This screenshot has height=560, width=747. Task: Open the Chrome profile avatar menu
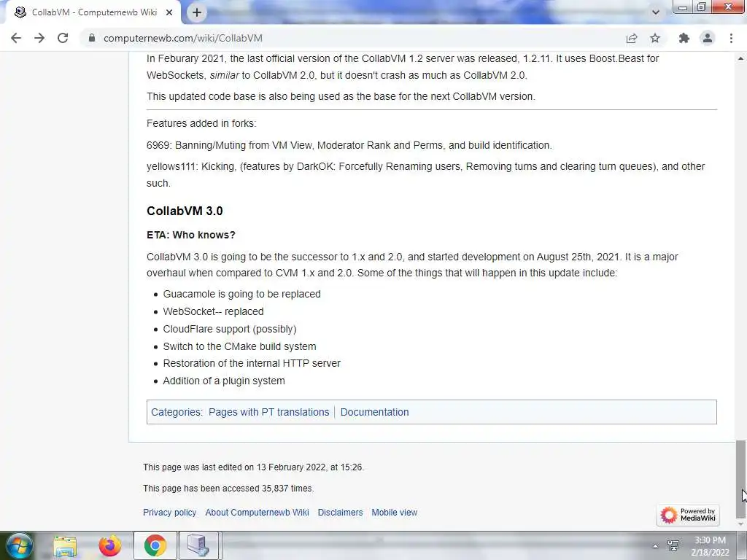[x=708, y=38]
